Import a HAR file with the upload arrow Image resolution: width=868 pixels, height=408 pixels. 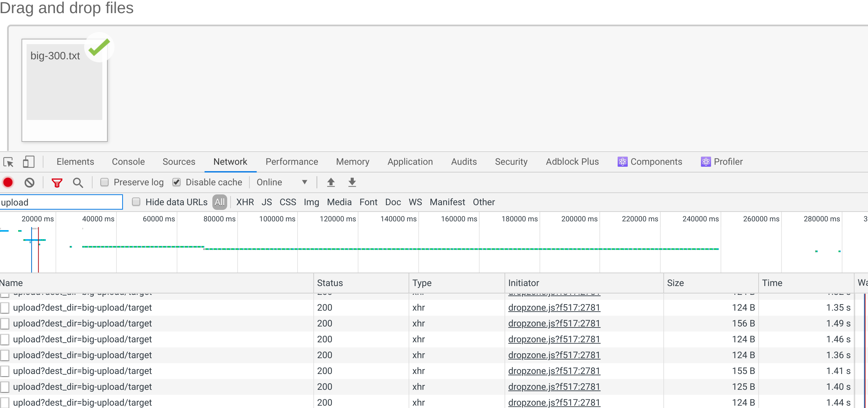click(x=331, y=182)
